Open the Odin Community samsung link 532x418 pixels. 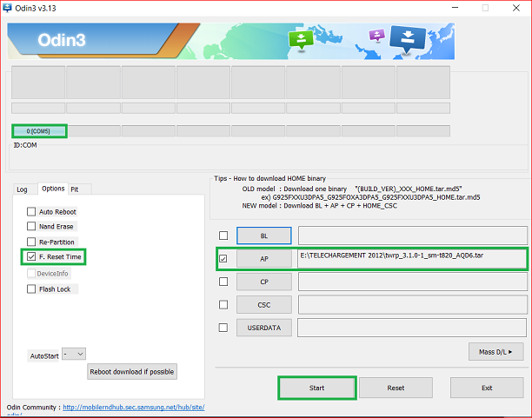(x=134, y=408)
